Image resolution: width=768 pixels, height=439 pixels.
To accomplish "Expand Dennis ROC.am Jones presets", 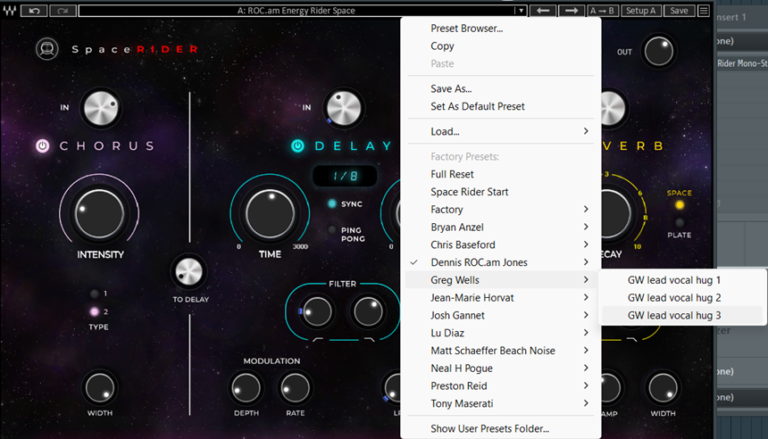I will coord(501,262).
